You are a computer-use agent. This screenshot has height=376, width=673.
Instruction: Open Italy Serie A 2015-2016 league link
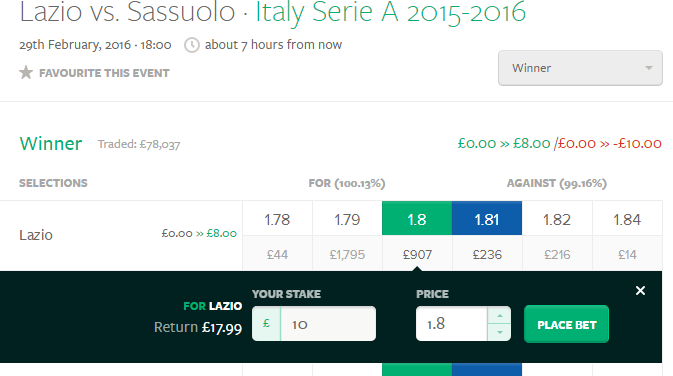click(391, 12)
